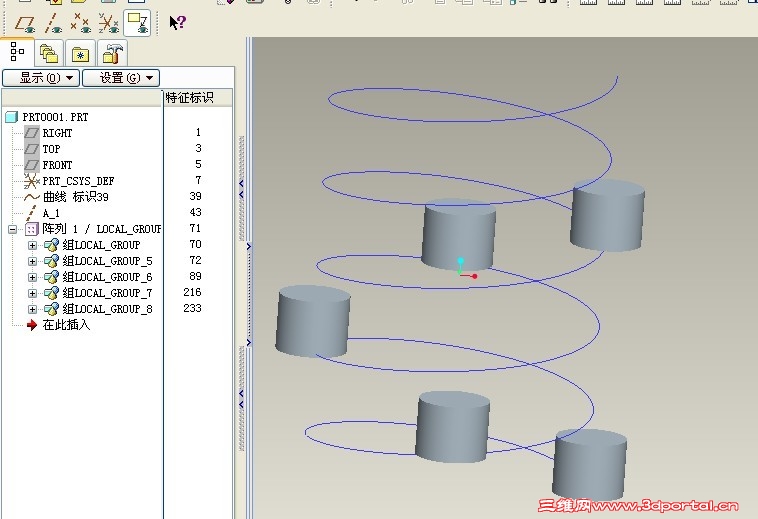Screen dimensions: 758x519
Task: Select the PRT0001.PRT root node
Action: 55,117
